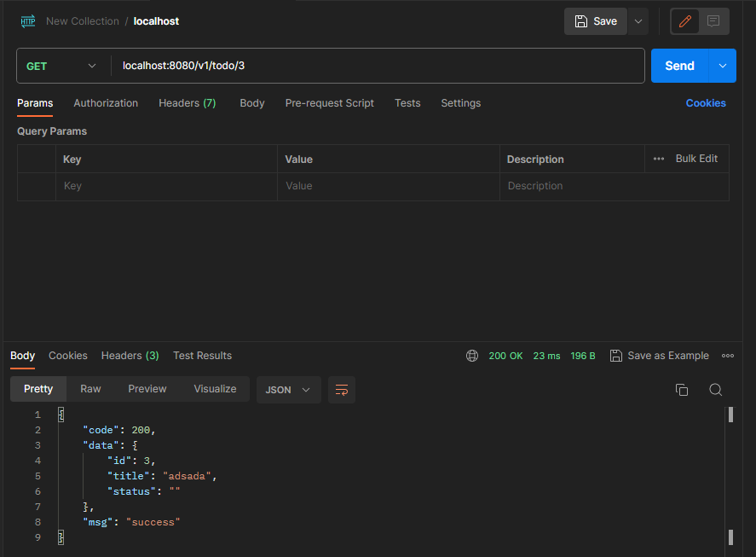Click Query Params heading
Image resolution: width=756 pixels, height=557 pixels.
(x=52, y=131)
